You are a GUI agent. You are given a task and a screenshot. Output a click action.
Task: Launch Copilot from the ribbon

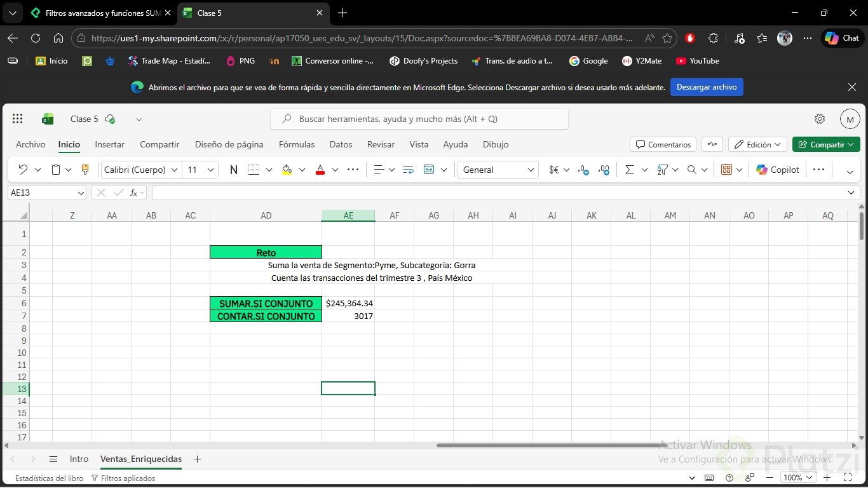click(x=778, y=170)
